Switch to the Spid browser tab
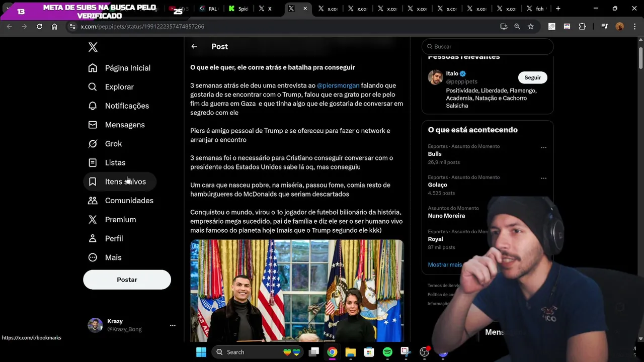This screenshot has width=644, height=362. click(x=238, y=9)
